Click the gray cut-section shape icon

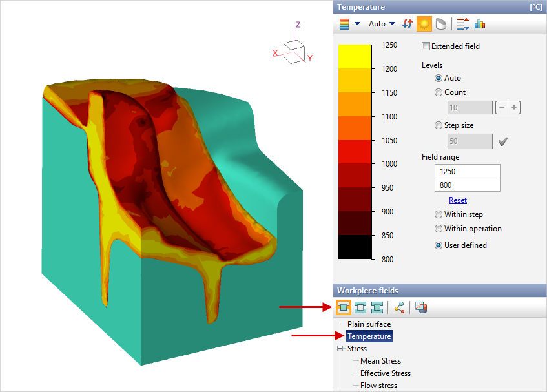tap(440, 24)
